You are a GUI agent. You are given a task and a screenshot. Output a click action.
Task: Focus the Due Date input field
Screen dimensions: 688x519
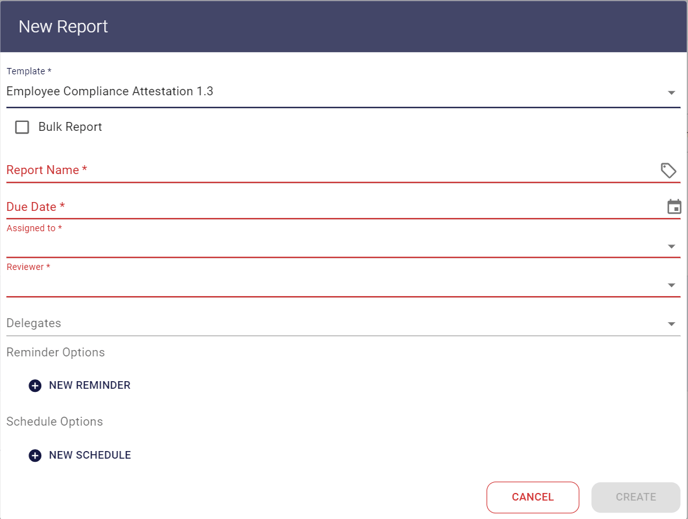tap(335, 207)
